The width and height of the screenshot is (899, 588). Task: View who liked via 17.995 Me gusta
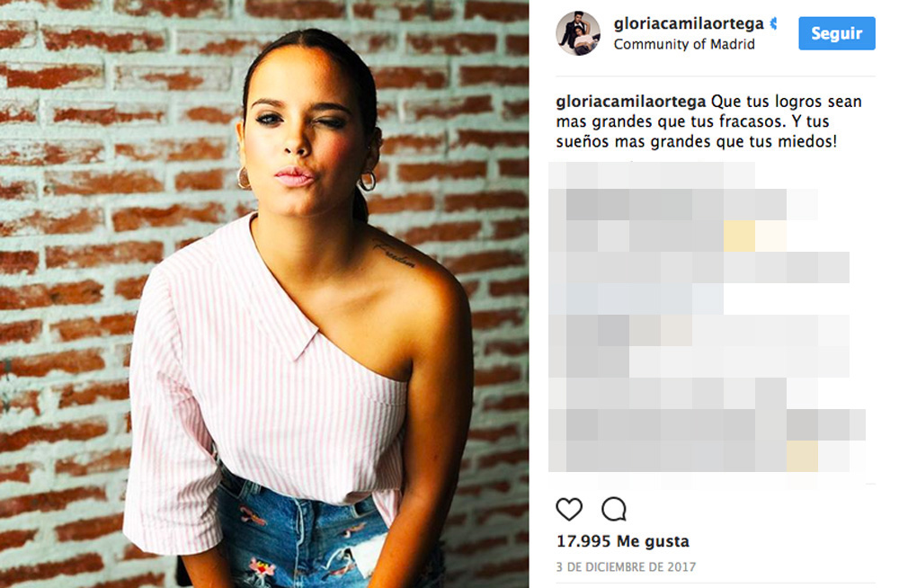tap(623, 541)
